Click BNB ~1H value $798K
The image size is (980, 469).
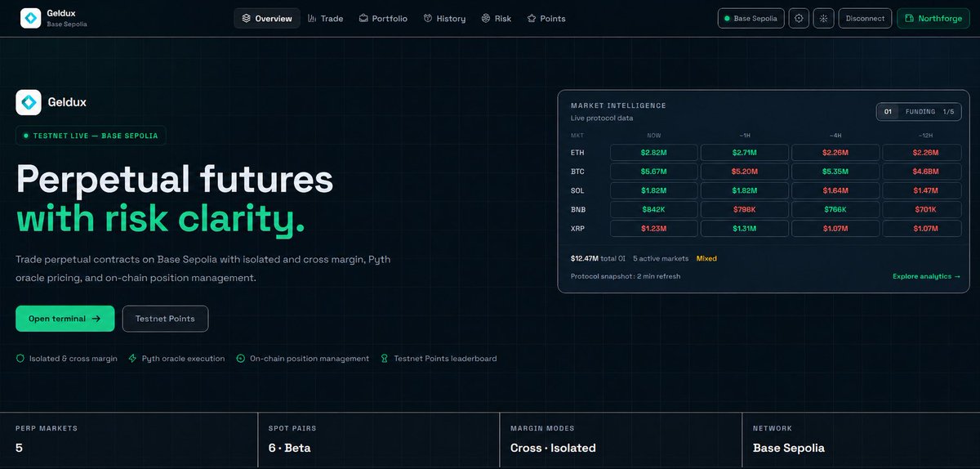745,210
